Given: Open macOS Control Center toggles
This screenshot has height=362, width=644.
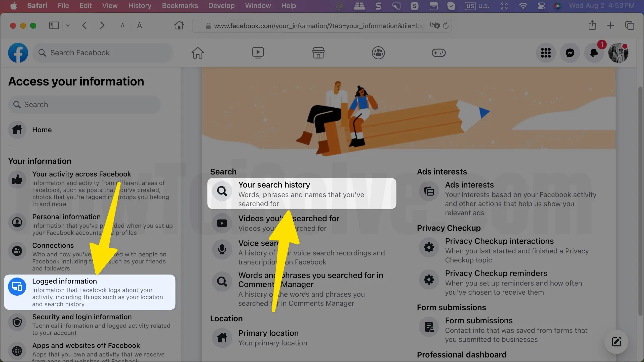Looking at the screenshot, I should pos(541,6).
